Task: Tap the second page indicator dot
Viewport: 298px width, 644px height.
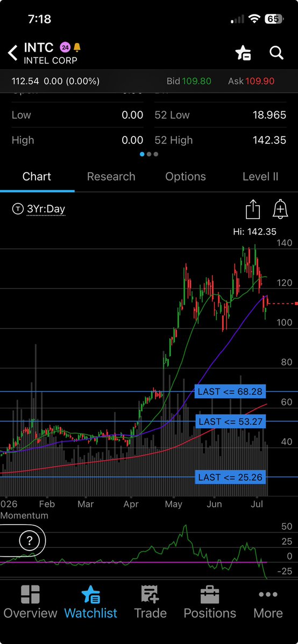Action: (x=149, y=155)
